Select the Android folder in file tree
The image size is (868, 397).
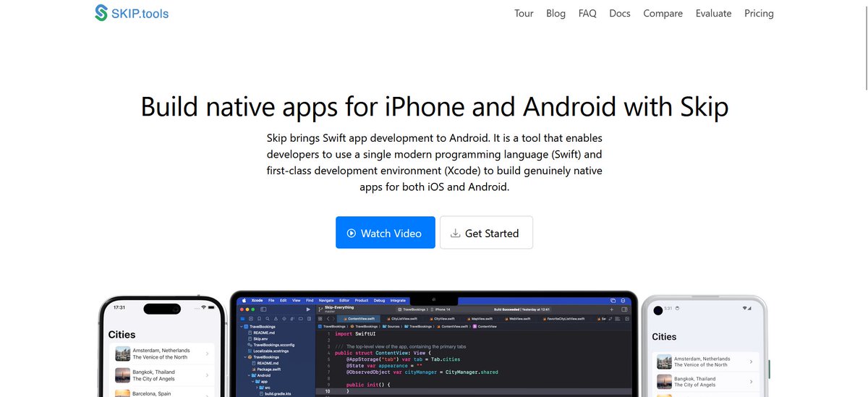coord(262,375)
